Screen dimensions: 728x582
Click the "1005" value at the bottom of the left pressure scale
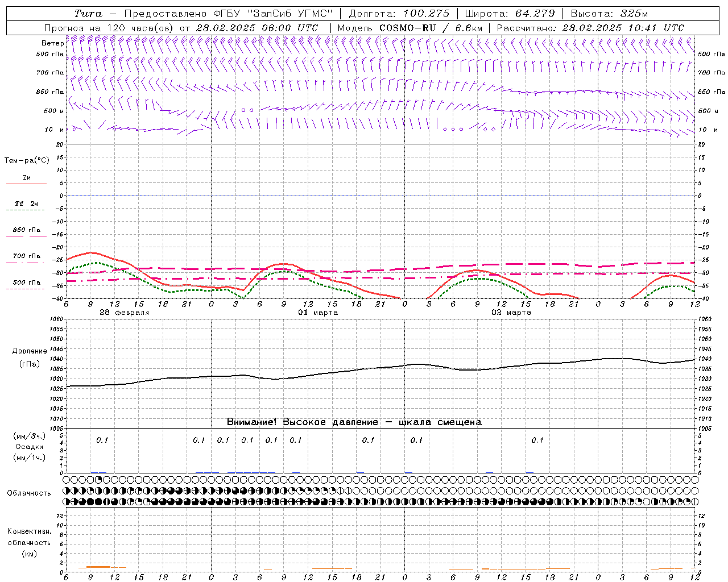57,428
